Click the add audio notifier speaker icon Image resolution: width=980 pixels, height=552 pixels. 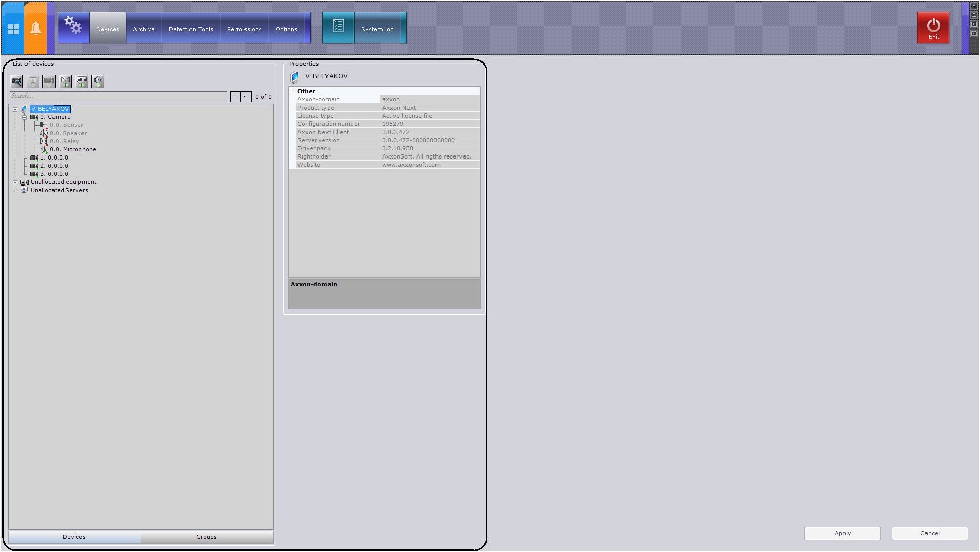98,82
